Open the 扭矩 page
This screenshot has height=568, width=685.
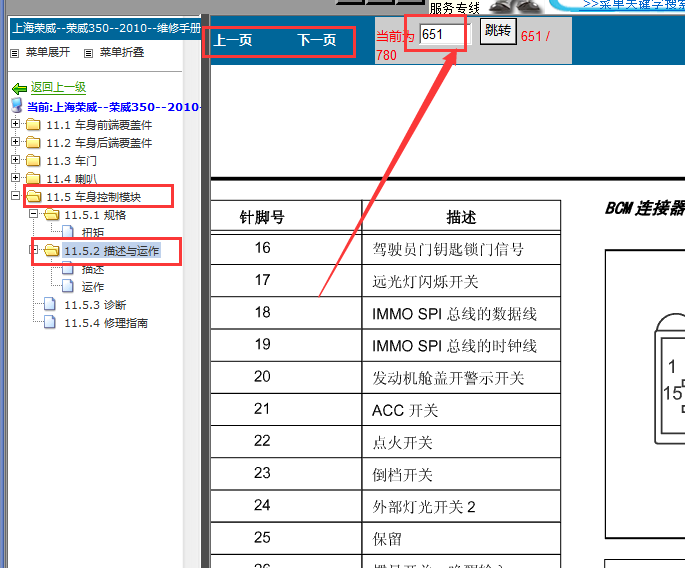click(93, 232)
